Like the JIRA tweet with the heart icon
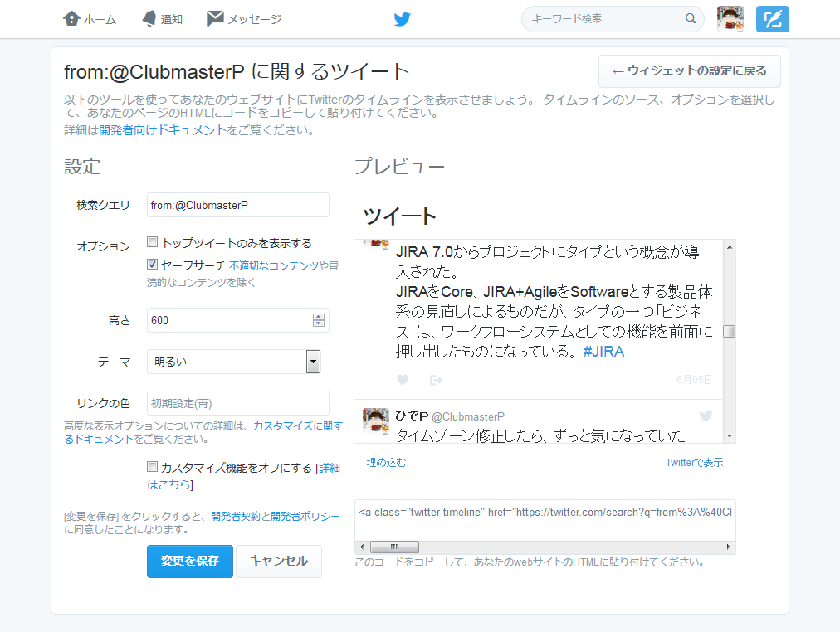 click(403, 379)
